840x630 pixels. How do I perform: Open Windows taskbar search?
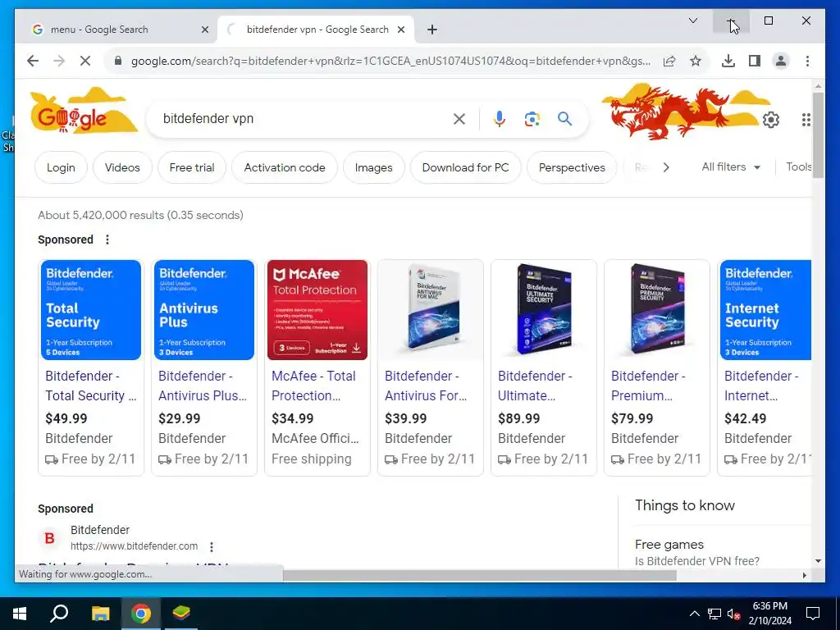coord(59,614)
